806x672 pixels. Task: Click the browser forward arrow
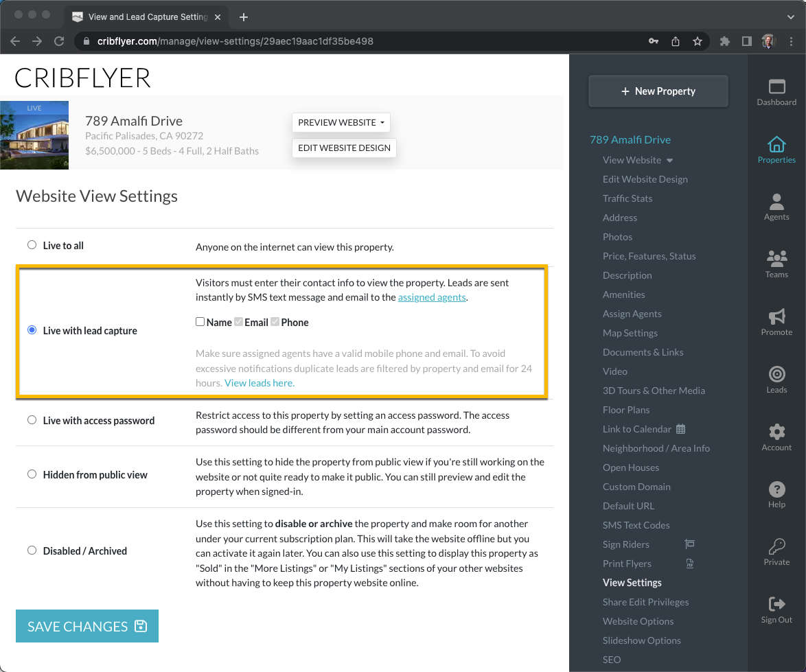[x=37, y=41]
